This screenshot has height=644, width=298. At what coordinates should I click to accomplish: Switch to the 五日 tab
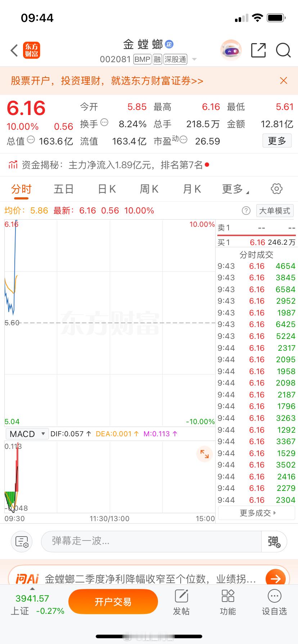click(x=64, y=189)
